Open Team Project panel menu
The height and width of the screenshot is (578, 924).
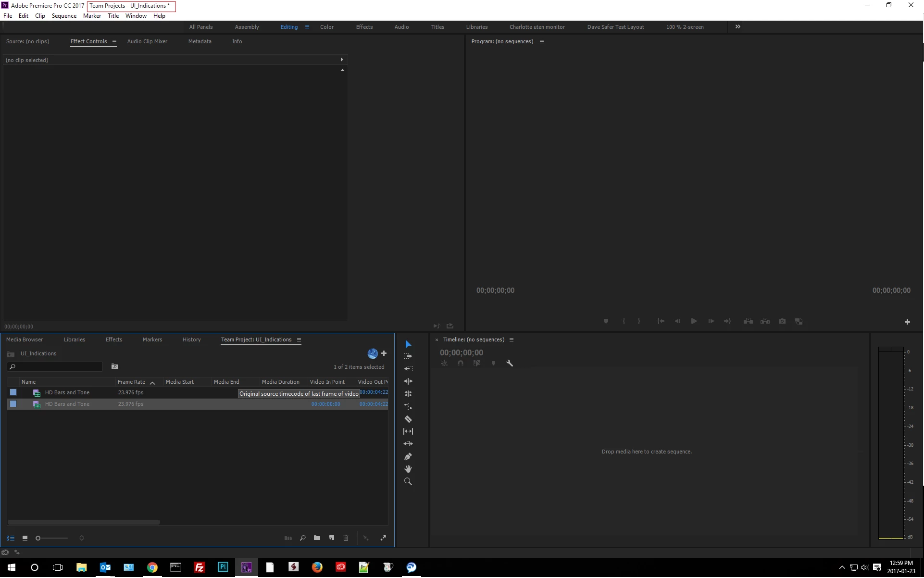[x=299, y=340]
